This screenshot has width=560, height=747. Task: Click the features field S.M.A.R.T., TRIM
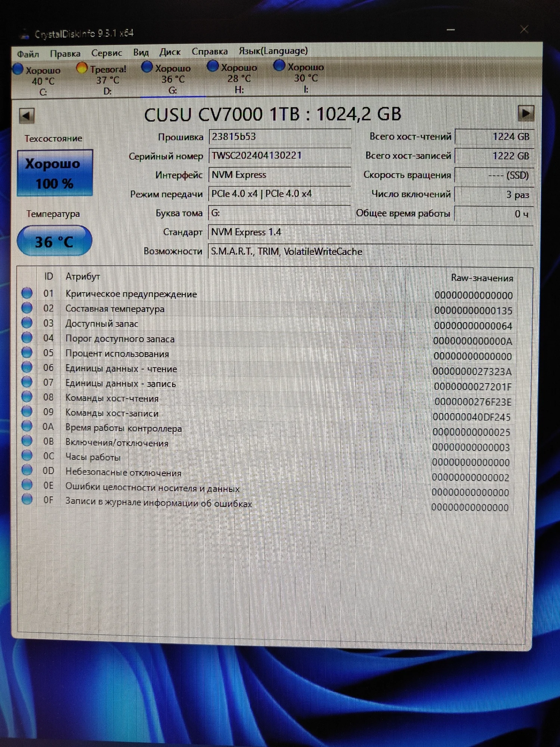pyautogui.click(x=370, y=251)
